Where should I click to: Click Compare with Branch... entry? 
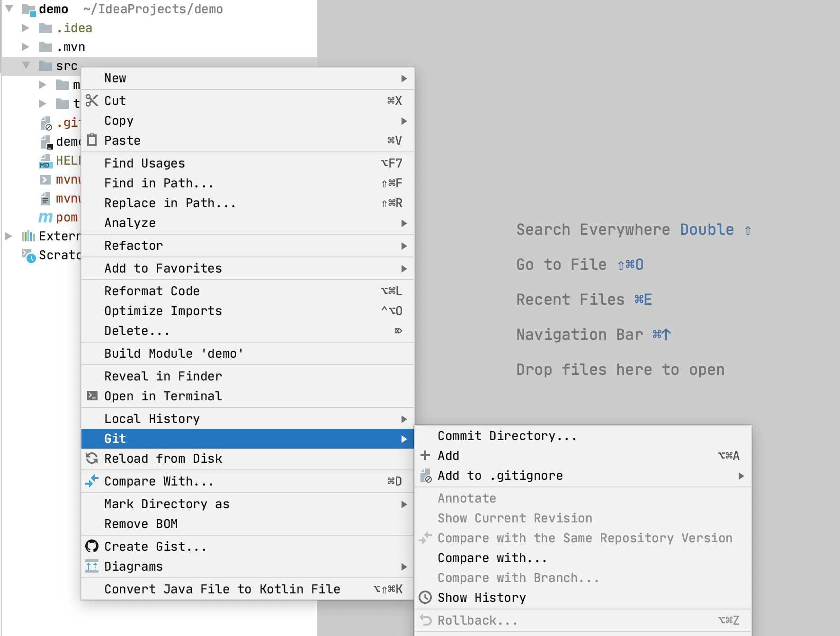(x=583, y=577)
